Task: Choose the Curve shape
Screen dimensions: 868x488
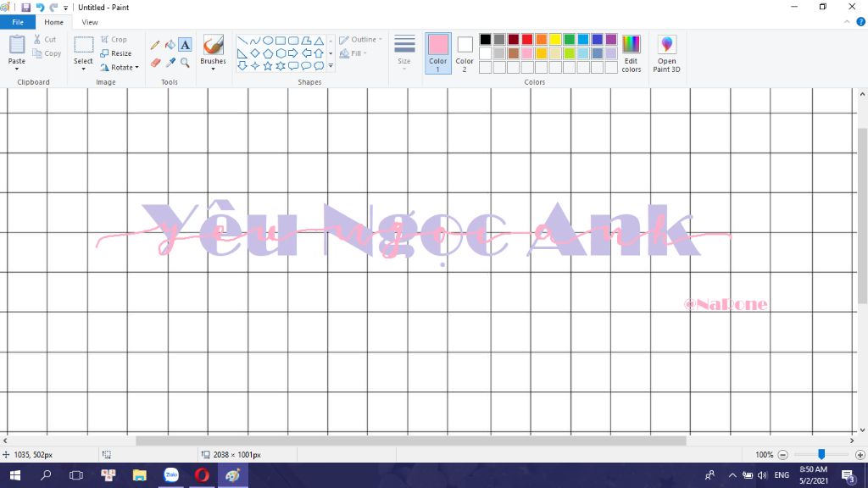Action: [x=254, y=41]
